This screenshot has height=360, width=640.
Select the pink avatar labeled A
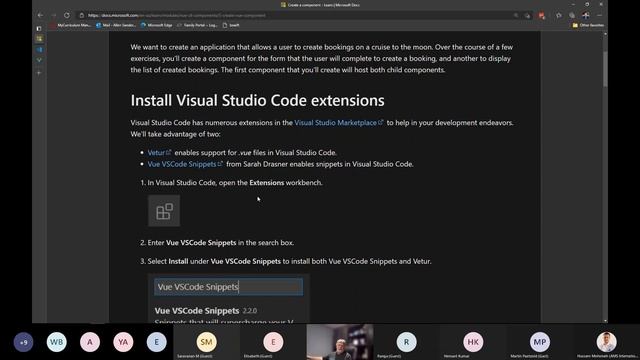click(90, 342)
